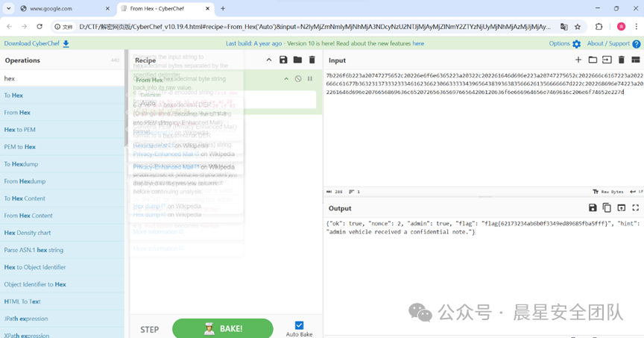The height and width of the screenshot is (338, 644).
Task: Open the LF end-of-line selector
Action: [x=636, y=192]
